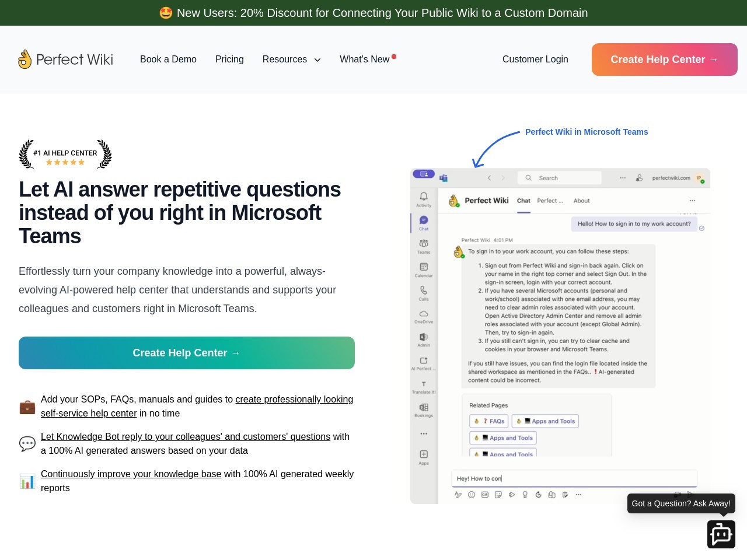Click the New Users discount banner
747x560 pixels.
[373, 13]
